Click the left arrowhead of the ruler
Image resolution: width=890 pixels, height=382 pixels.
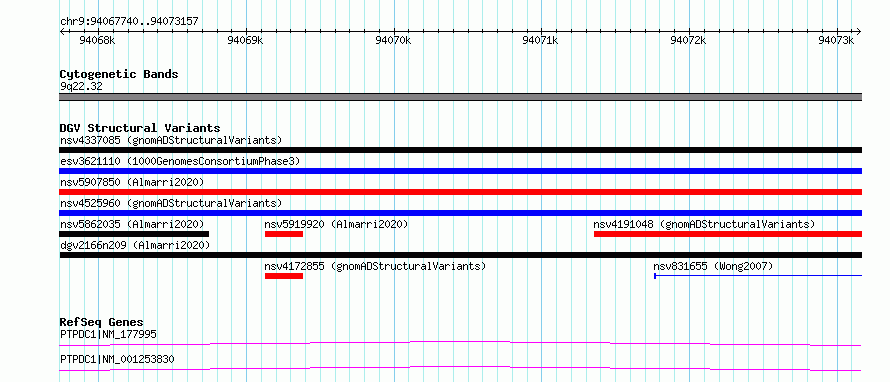[62, 31]
